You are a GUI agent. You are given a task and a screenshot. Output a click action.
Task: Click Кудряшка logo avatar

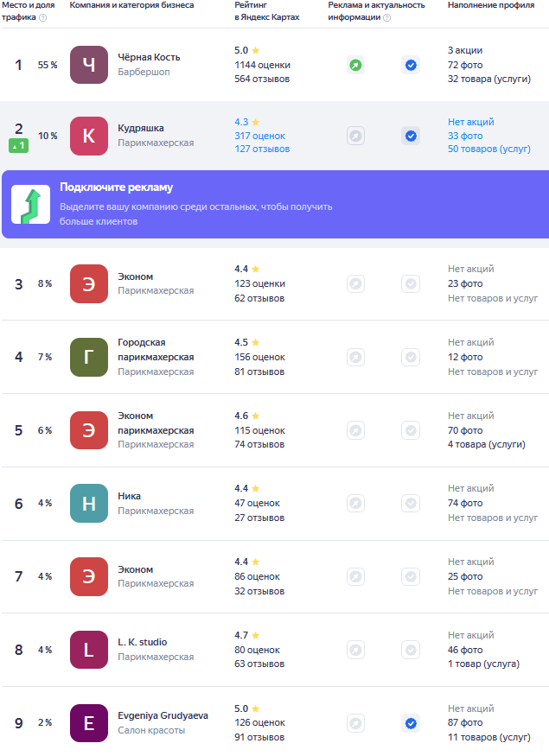(89, 136)
